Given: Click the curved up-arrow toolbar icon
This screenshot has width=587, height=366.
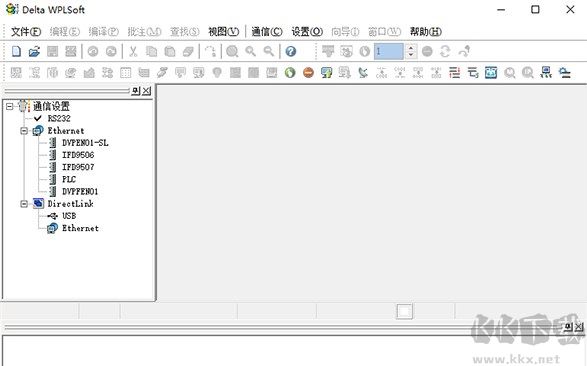Looking at the screenshot, I should coord(465,51).
